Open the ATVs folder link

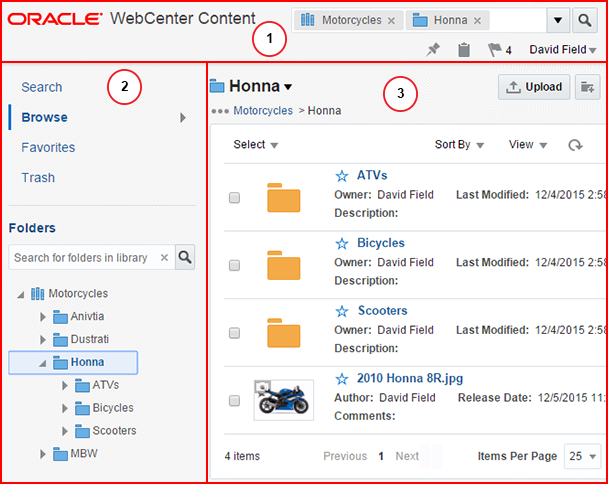[x=372, y=175]
